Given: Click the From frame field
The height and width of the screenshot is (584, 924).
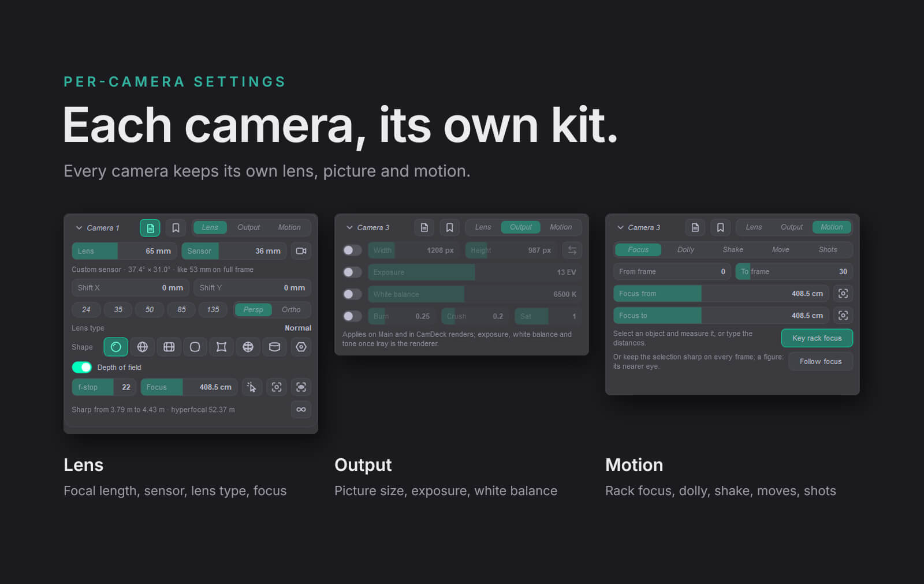Looking at the screenshot, I should point(672,272).
